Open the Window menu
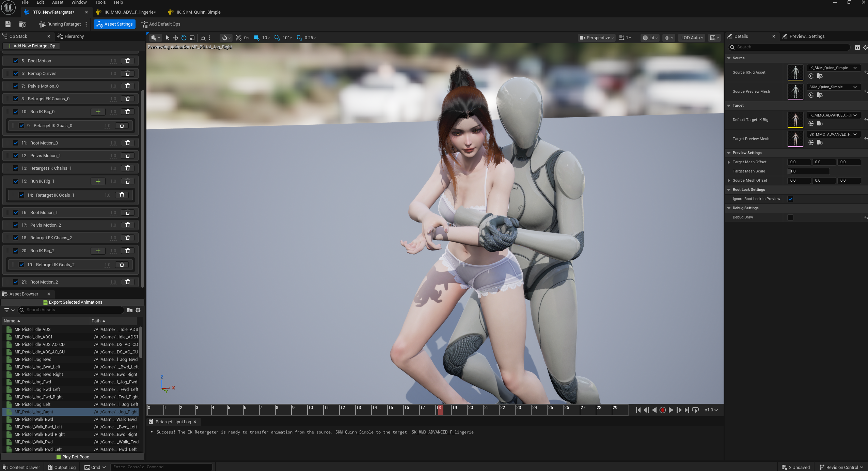Screen dimensions: 868x471 (79, 2)
